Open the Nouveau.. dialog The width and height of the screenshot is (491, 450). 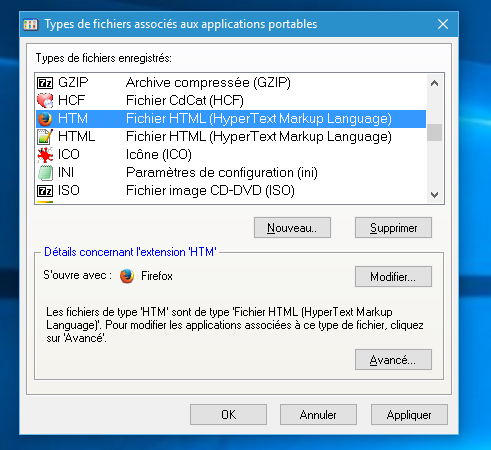292,228
